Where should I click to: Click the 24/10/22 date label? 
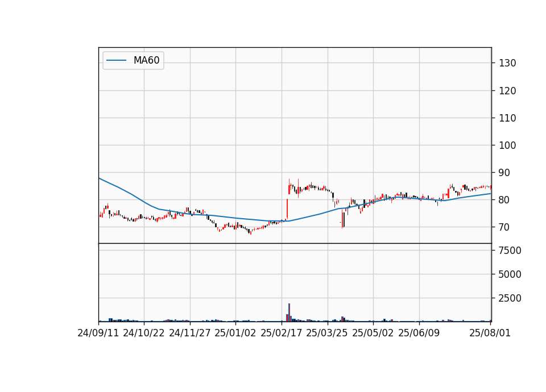point(144,333)
